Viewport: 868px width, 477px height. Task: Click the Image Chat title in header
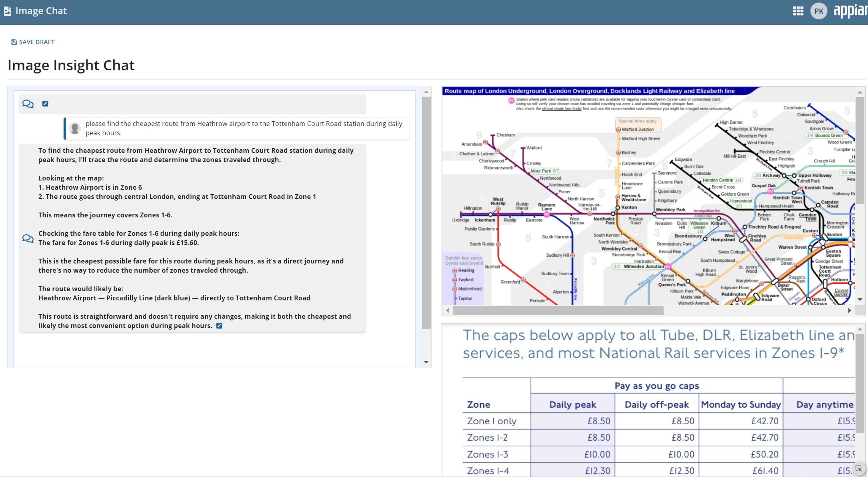[x=41, y=11]
